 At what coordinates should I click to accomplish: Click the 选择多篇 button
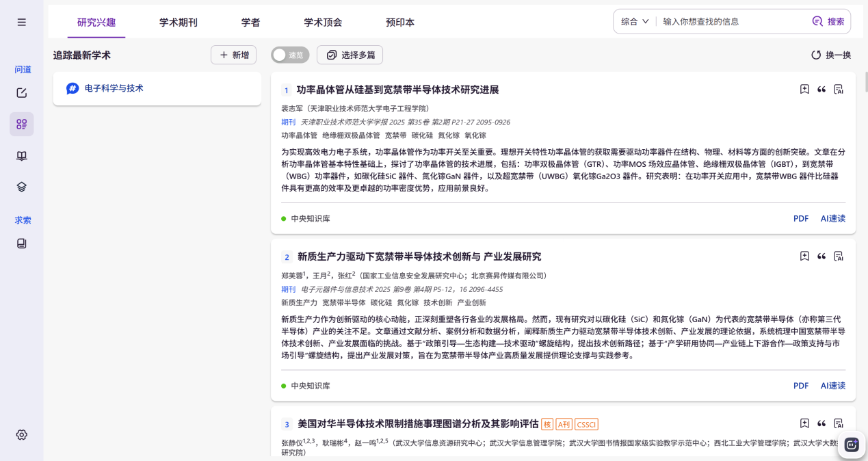[350, 55]
